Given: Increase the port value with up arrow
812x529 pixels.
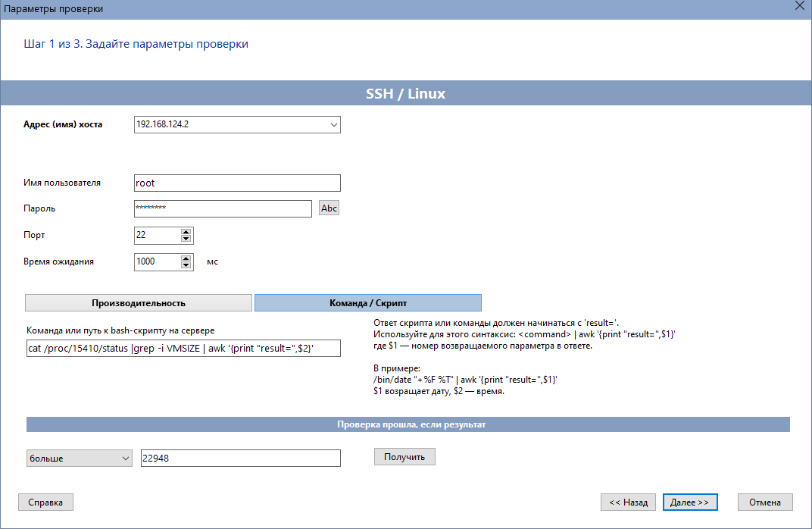Looking at the screenshot, I should pos(186,232).
